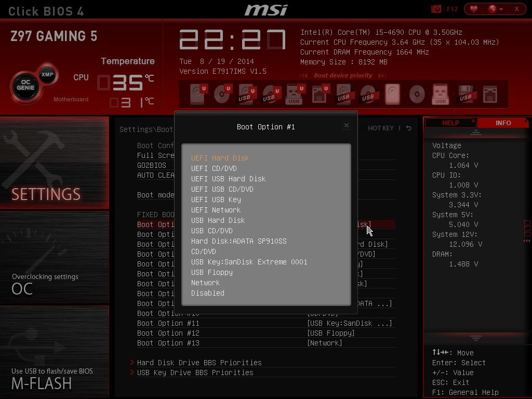Select the Boot Option #12 row label

coord(168,333)
